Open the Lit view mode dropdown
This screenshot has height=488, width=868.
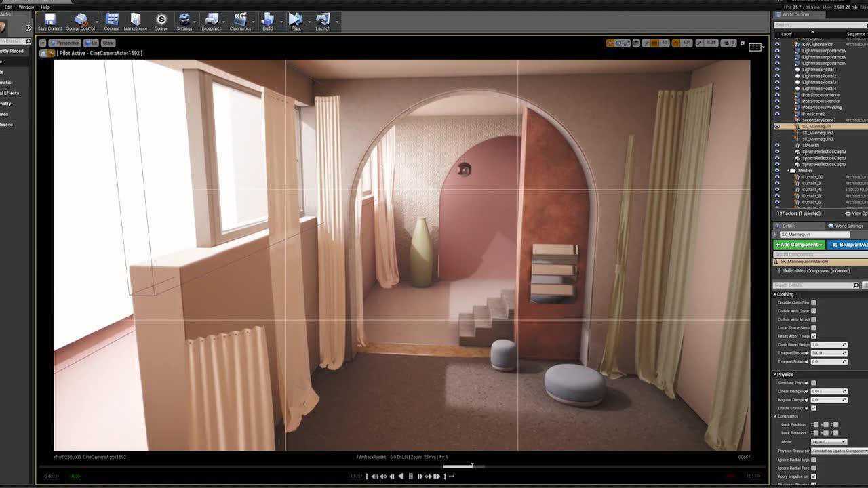(92, 43)
